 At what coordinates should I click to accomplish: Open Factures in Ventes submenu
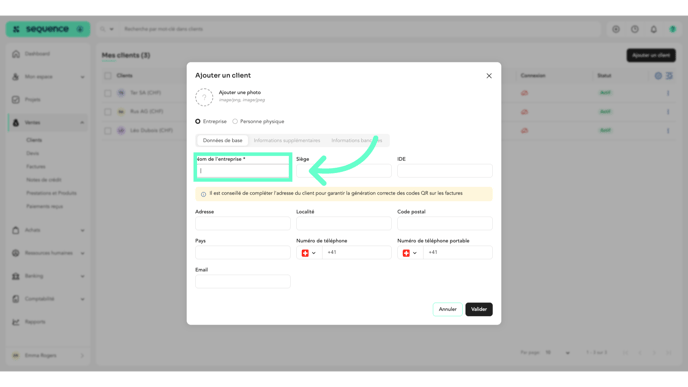coord(36,167)
